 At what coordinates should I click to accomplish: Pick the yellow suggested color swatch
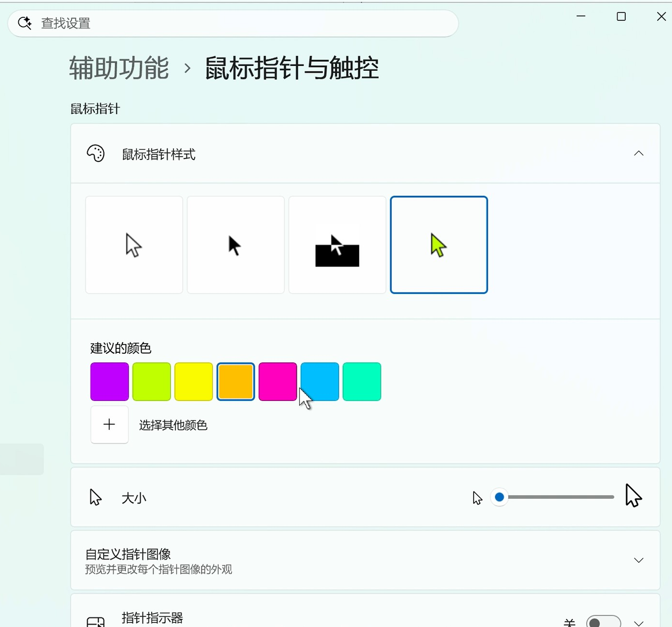point(194,382)
